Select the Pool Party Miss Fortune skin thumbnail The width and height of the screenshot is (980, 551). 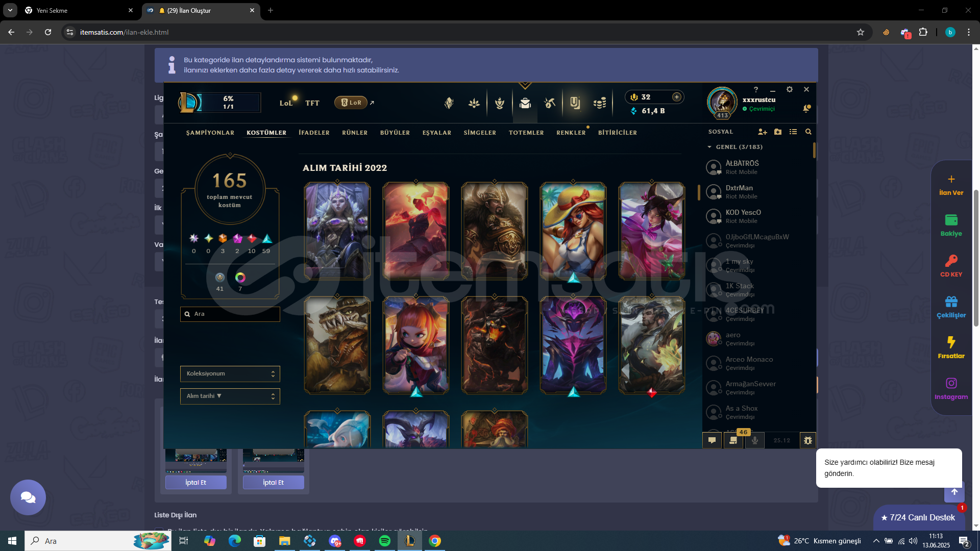point(573,231)
